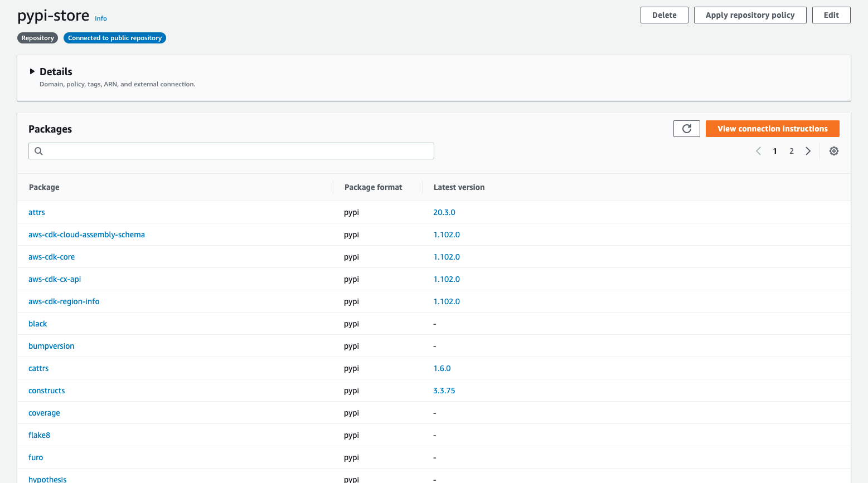Click the Edit button
Viewport: 868px width, 483px height.
(x=831, y=15)
